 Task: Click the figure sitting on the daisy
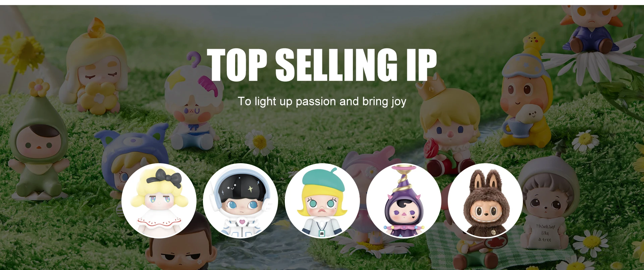(x=590, y=27)
